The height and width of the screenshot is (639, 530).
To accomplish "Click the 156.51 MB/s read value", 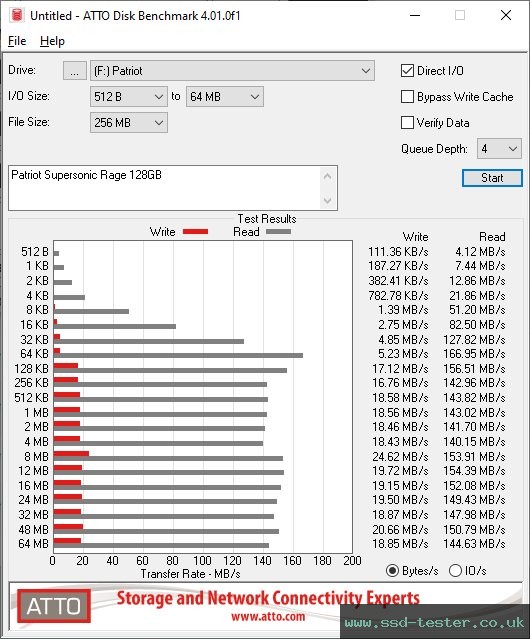I will pos(474,368).
